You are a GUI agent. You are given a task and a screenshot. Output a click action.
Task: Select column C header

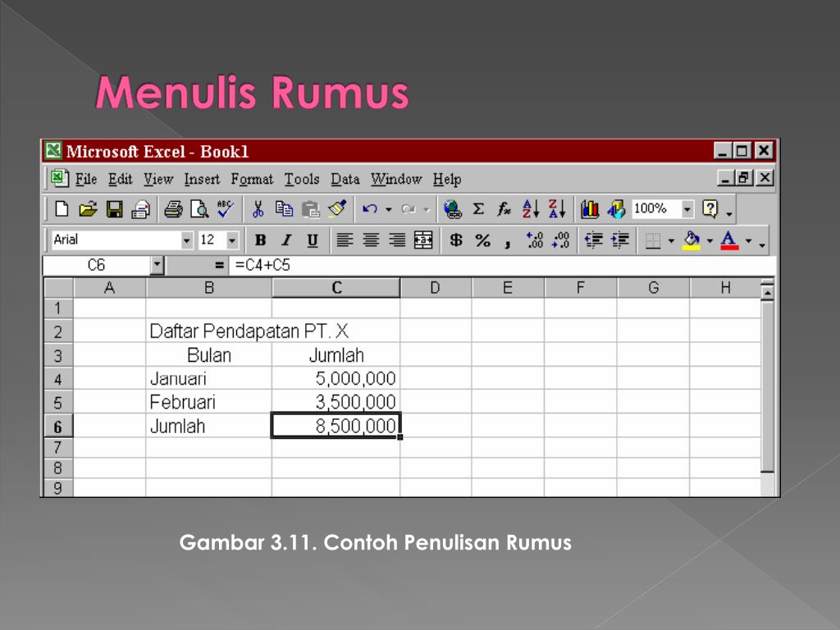pos(336,288)
